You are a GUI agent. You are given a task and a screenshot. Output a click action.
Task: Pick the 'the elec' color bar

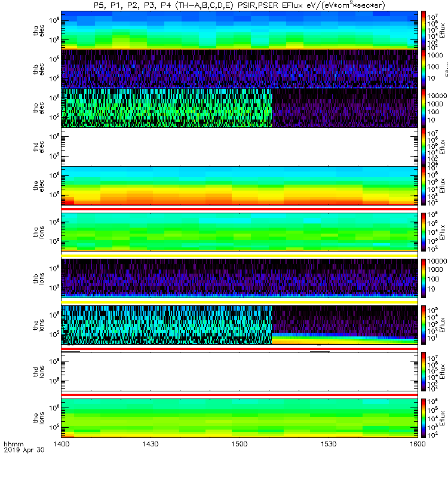[424, 185]
